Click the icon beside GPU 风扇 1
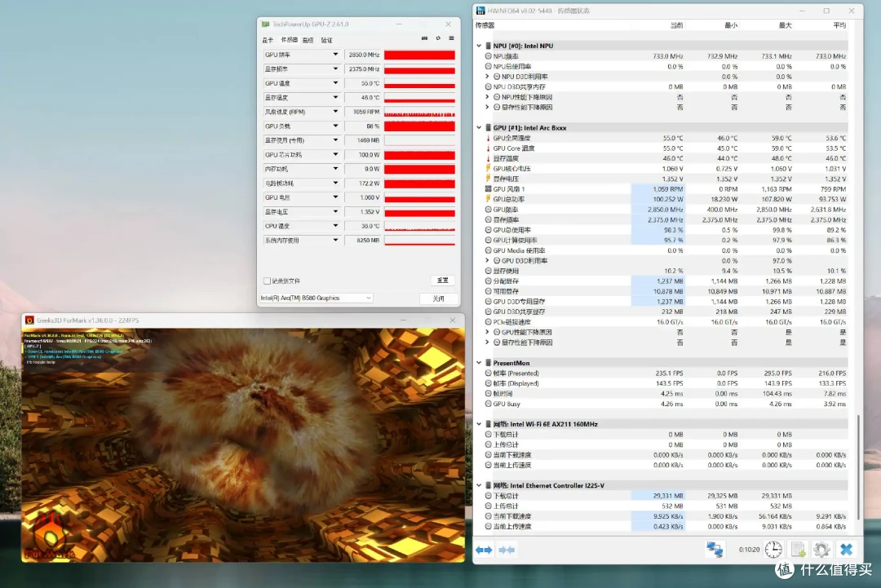The width and height of the screenshot is (881, 588). [488, 189]
